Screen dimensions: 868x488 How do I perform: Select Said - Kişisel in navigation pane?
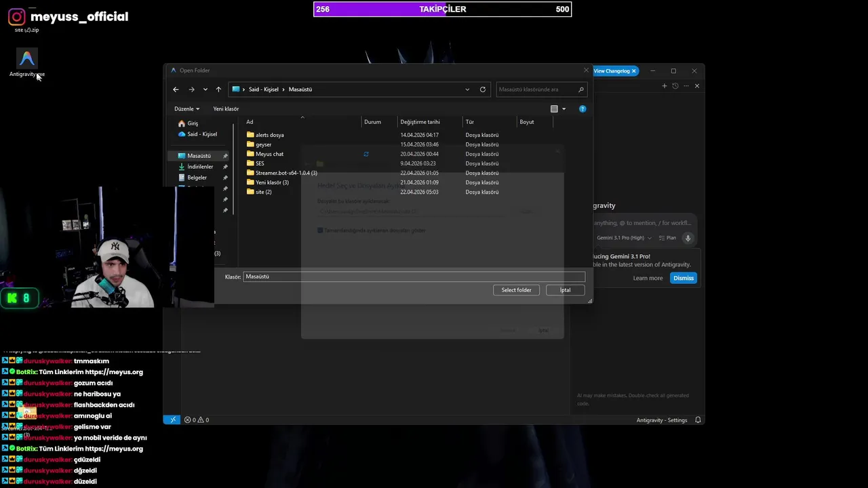pyautogui.click(x=201, y=134)
